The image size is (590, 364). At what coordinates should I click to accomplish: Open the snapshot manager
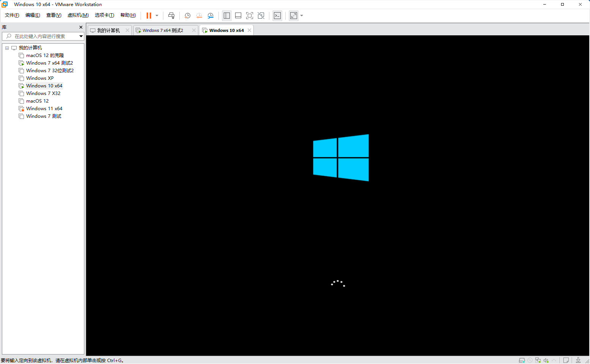210,16
